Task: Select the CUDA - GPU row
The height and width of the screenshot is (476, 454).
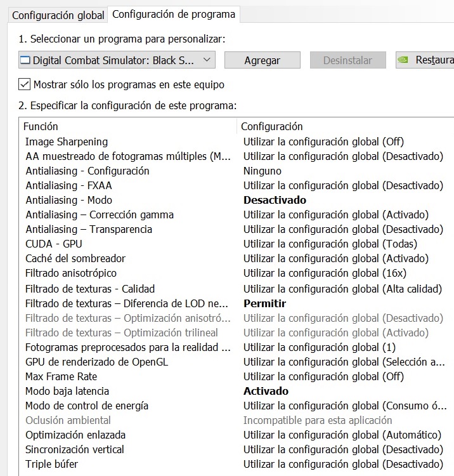Action: (x=237, y=244)
